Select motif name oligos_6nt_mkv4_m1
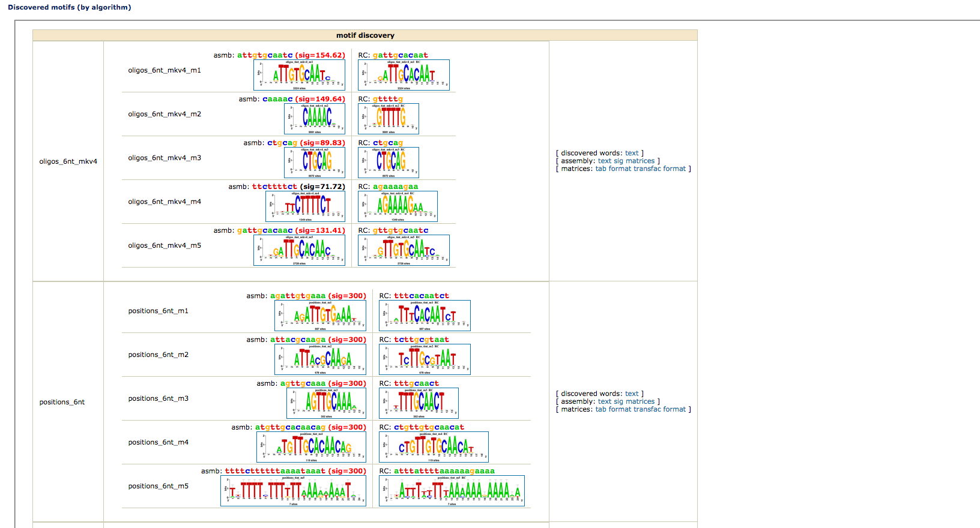 coord(165,70)
